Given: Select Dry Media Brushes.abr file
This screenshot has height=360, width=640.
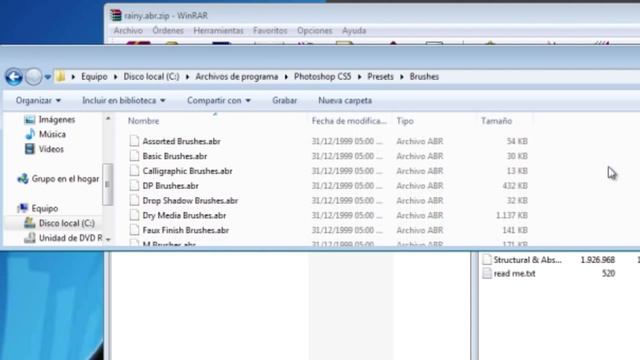Looking at the screenshot, I should point(184,216).
